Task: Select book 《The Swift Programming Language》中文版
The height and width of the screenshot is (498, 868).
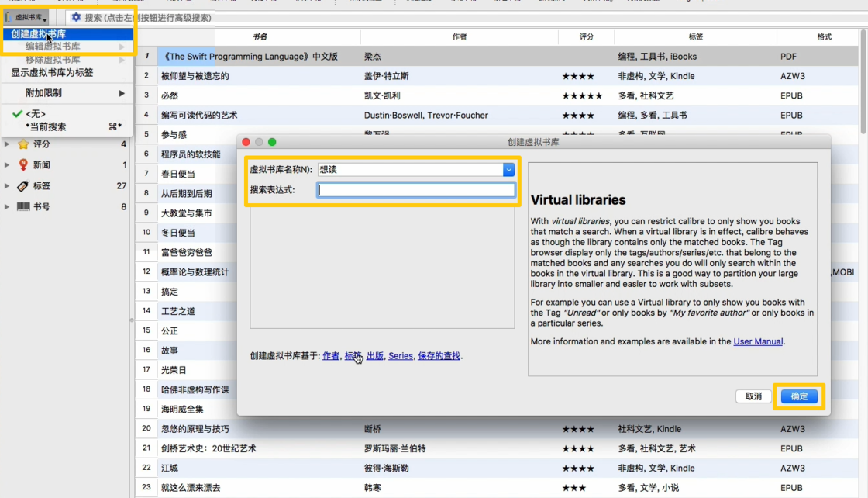Action: (249, 57)
